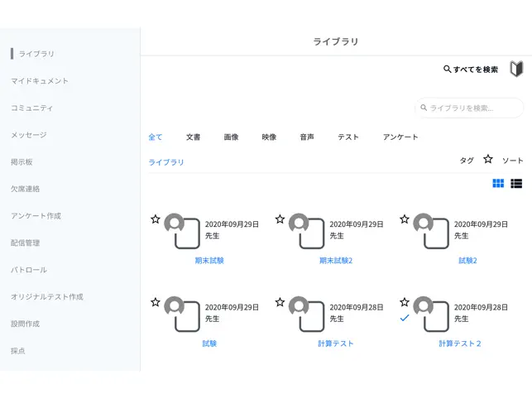532x399 pixels.
Task: Select the アンケート filter tab
Action: [400, 137]
